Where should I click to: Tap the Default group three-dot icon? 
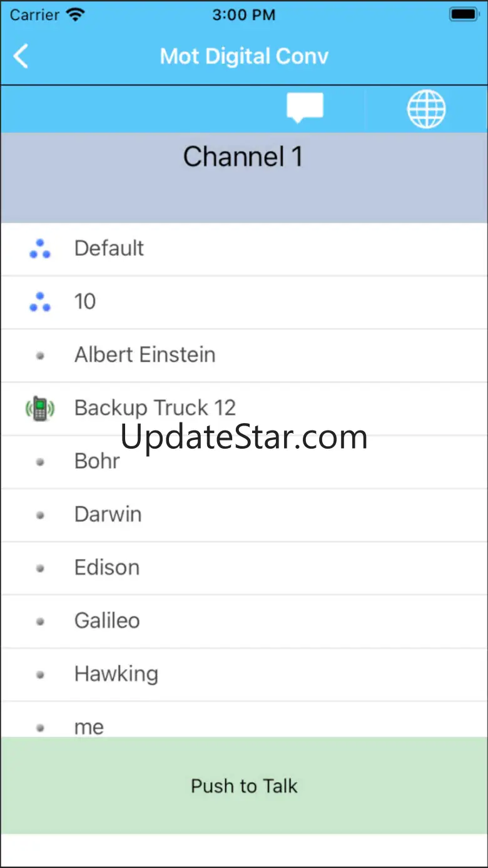click(40, 248)
